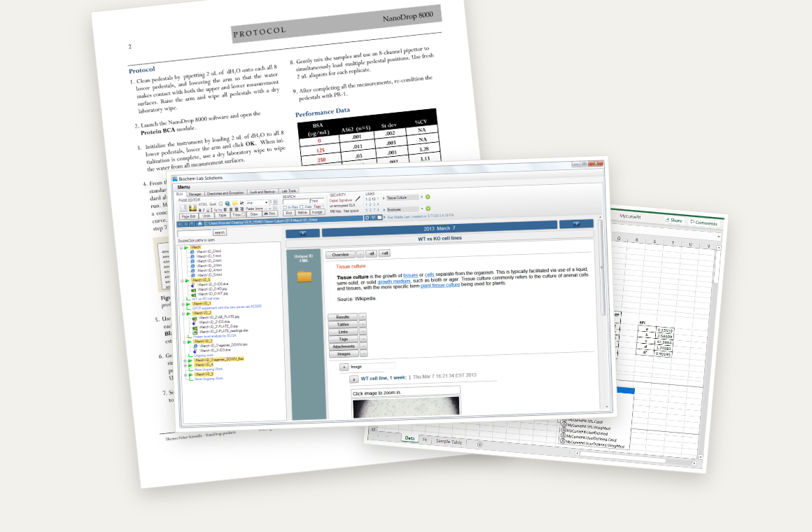
Task: Add new sheet in Excel window
Action: (x=480, y=444)
